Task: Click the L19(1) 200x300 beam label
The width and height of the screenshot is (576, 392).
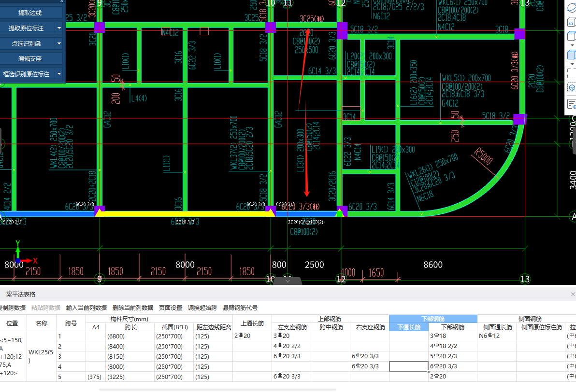Action: point(393,149)
